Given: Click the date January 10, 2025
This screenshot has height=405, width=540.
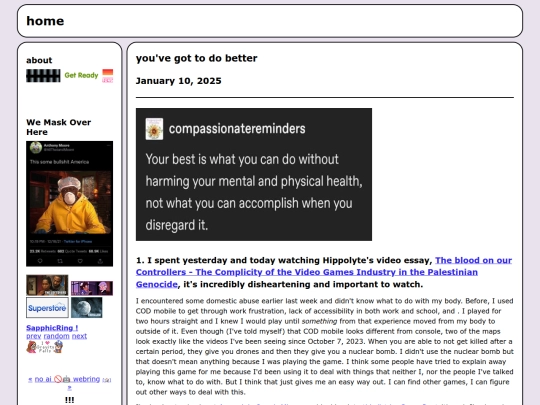Looking at the screenshot, I should click(178, 81).
